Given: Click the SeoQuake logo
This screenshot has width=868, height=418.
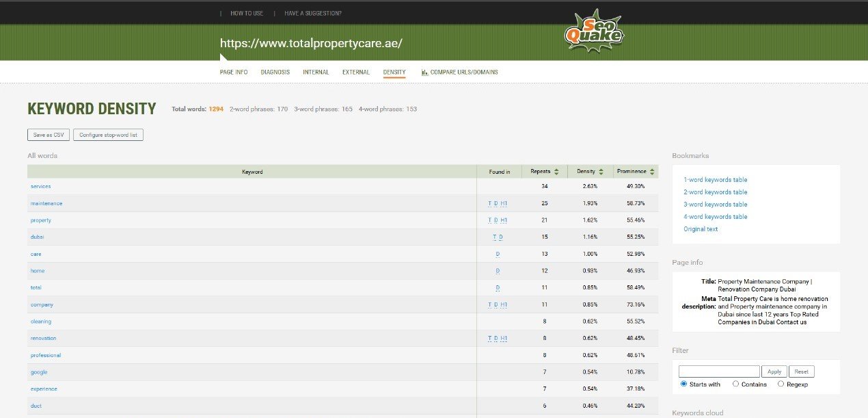Looking at the screenshot, I should point(593,30).
